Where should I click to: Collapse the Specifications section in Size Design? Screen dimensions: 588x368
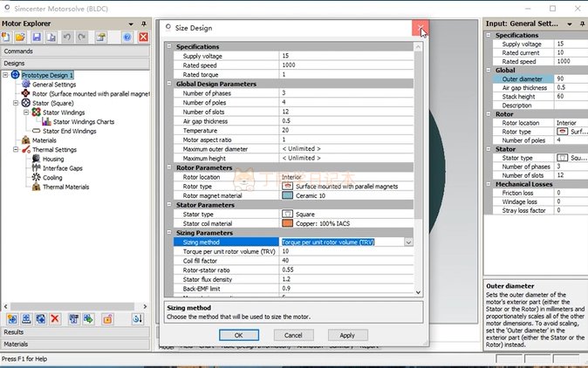[169, 46]
